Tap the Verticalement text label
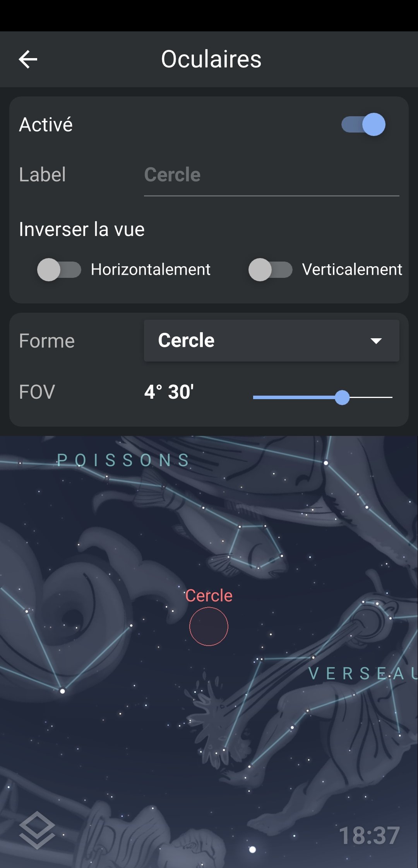Image resolution: width=418 pixels, height=868 pixels. coord(352,270)
